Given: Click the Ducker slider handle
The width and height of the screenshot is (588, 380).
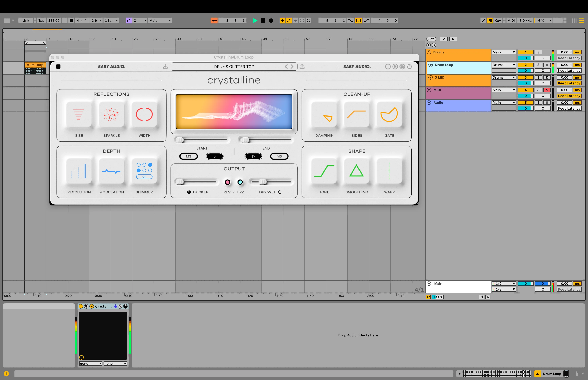Looking at the screenshot, I should coord(180,182).
